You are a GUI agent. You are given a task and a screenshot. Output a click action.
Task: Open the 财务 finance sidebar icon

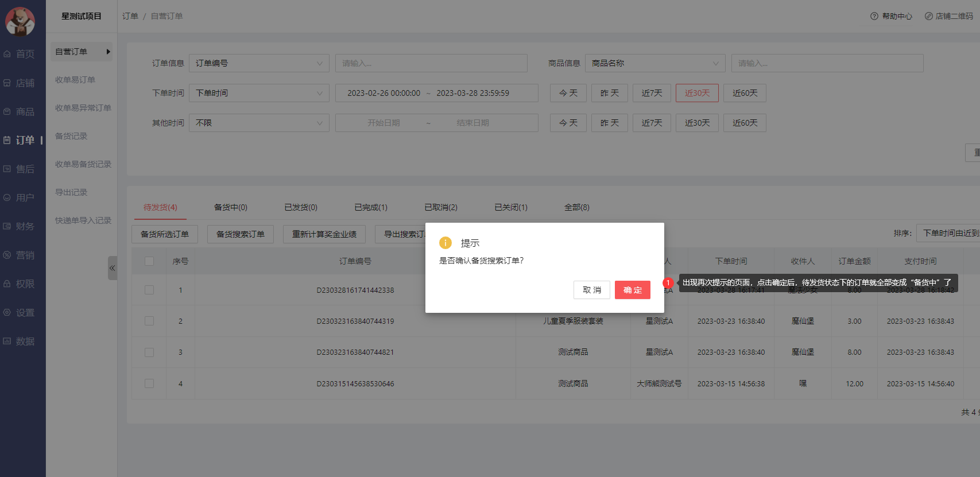(7, 227)
